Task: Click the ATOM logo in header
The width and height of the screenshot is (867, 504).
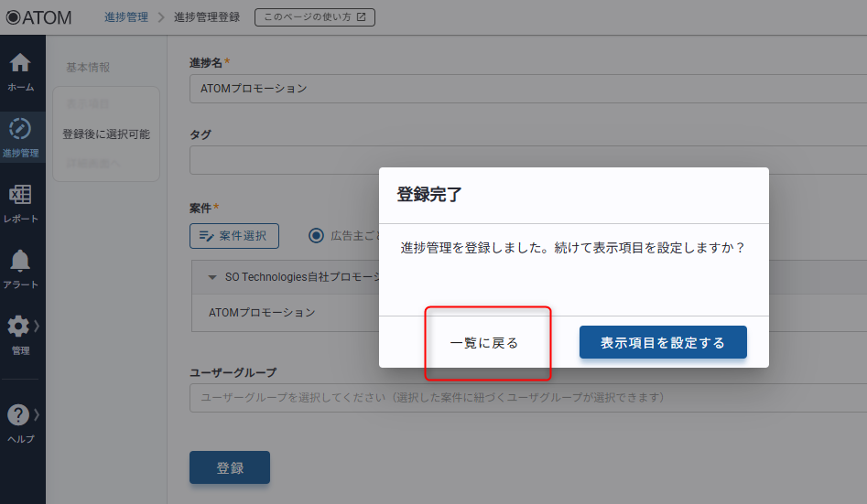Action: tap(38, 17)
